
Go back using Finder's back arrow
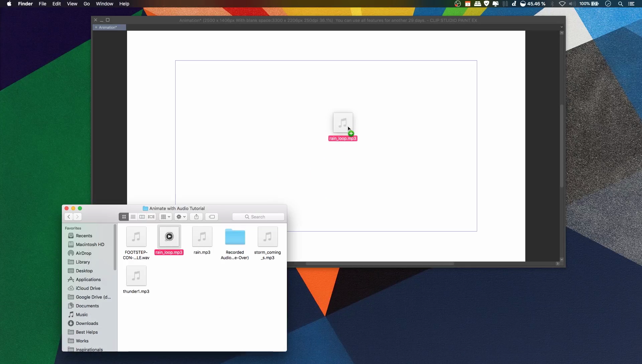click(69, 217)
